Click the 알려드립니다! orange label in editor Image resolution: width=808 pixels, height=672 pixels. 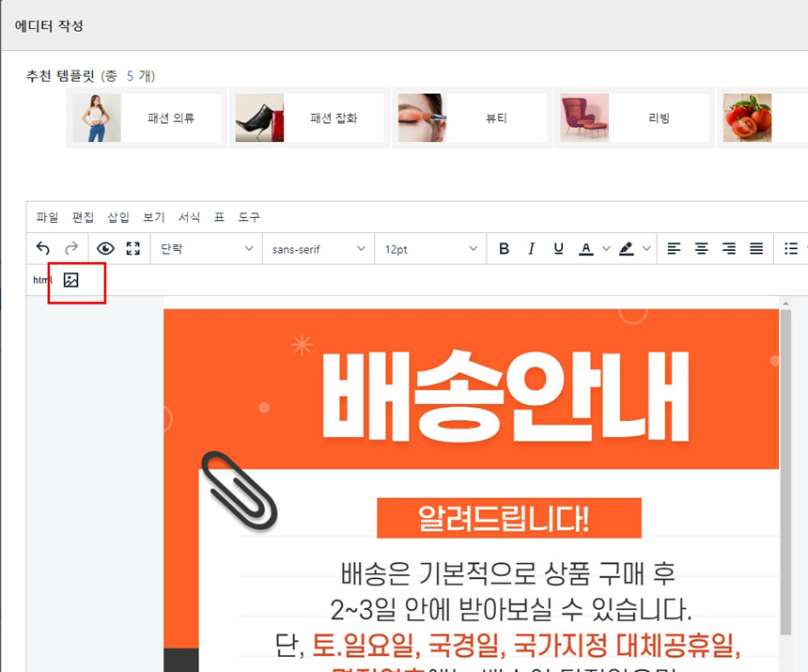[509, 518]
